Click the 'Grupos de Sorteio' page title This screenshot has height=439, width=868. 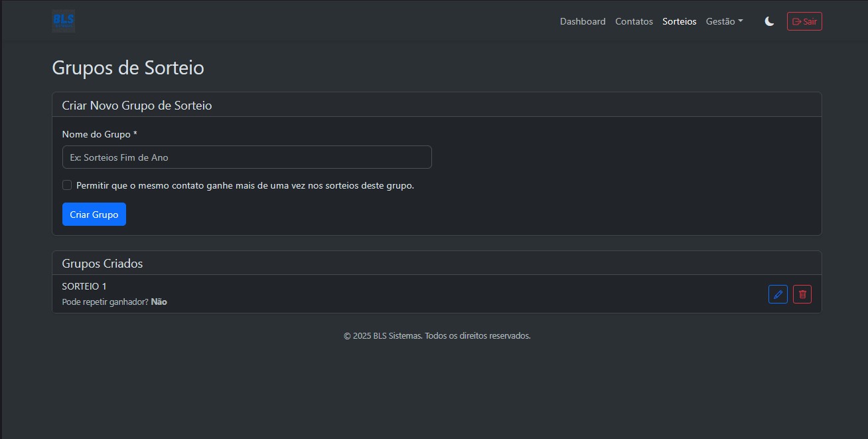128,68
